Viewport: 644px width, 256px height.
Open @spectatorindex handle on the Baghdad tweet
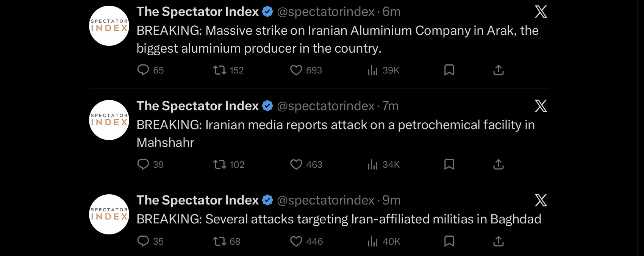(x=325, y=200)
